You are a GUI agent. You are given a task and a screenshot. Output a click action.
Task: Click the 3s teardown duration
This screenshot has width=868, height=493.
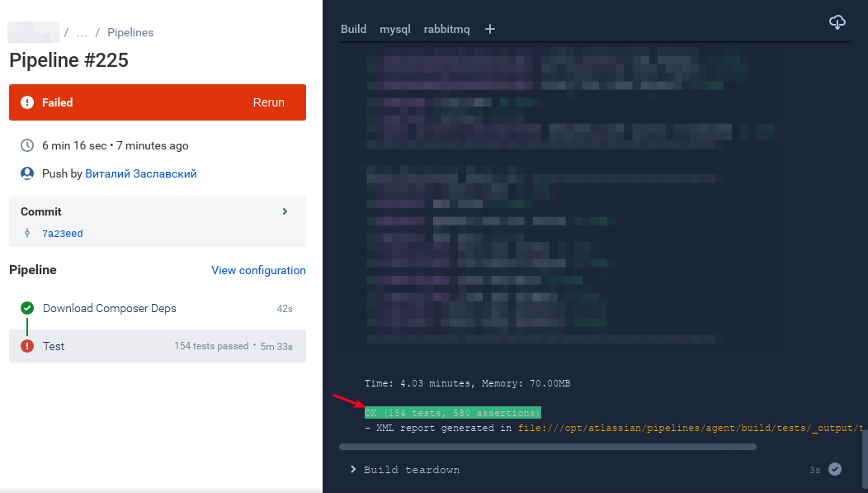tap(815, 470)
